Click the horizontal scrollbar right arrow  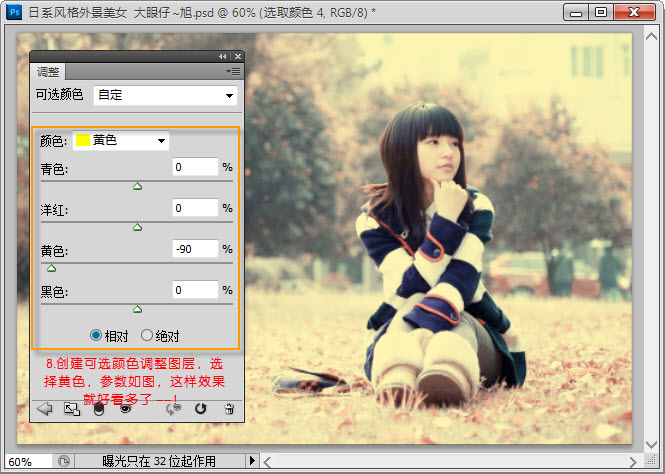tap(633, 462)
